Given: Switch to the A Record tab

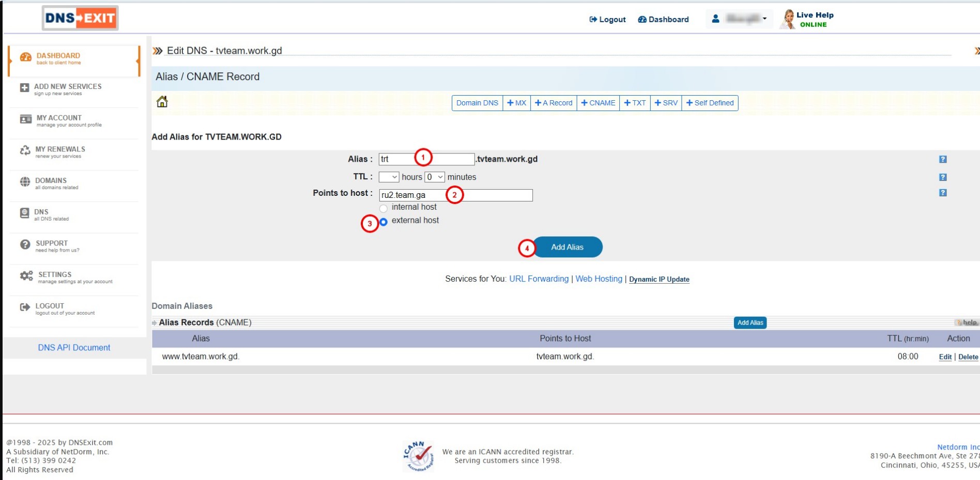Looking at the screenshot, I should 554,103.
